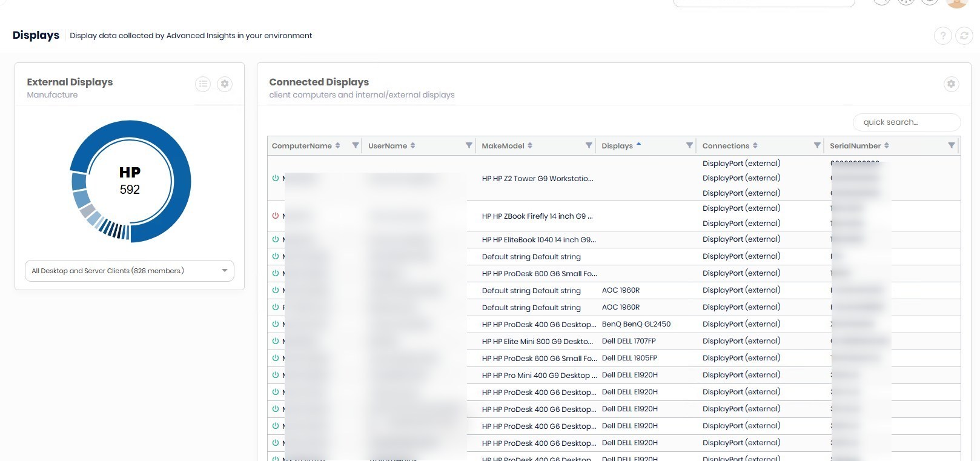Viewport: 980px width, 461px height.
Task: Click the filter icon on UserName column
Action: 469,145
